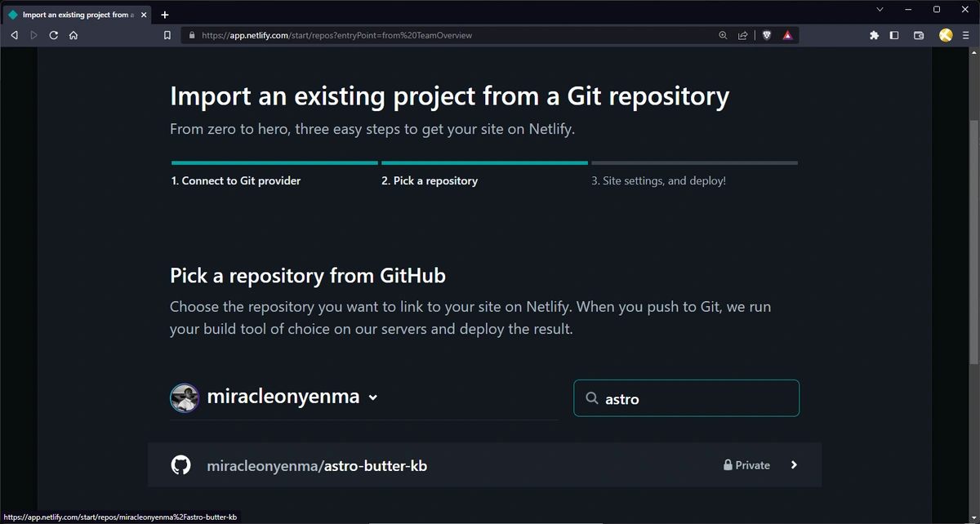
Task: Open tab search chevron in title bar
Action: pyautogui.click(x=880, y=10)
